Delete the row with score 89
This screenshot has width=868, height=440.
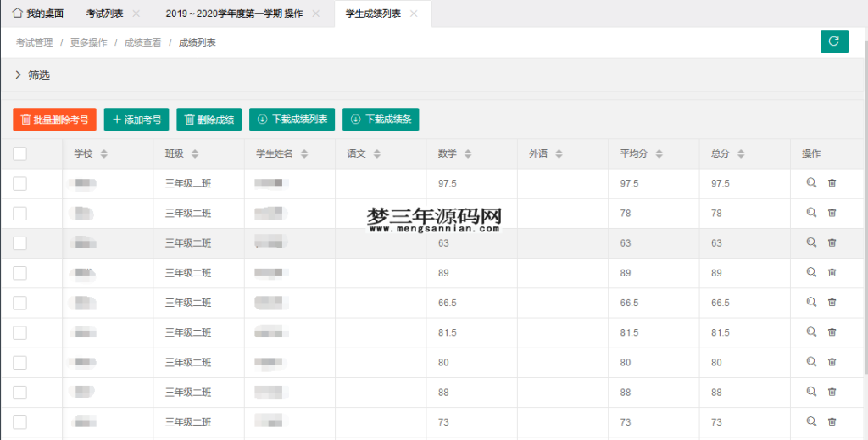832,272
